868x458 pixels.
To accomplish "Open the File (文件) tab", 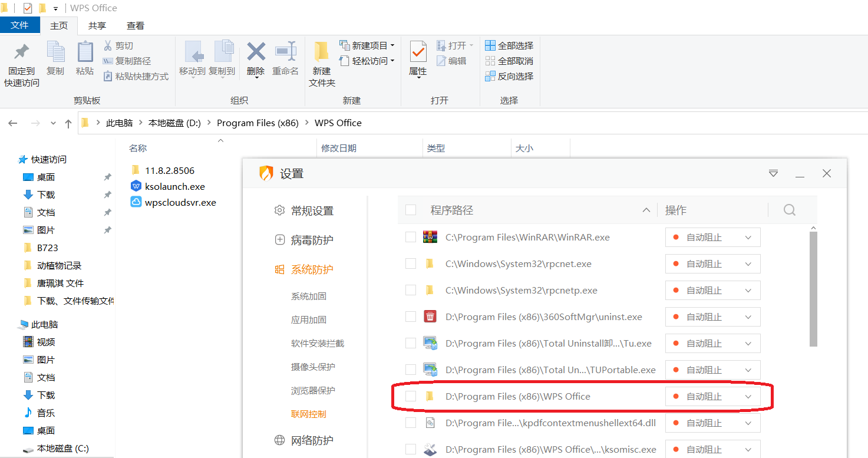I will pyautogui.click(x=20, y=25).
